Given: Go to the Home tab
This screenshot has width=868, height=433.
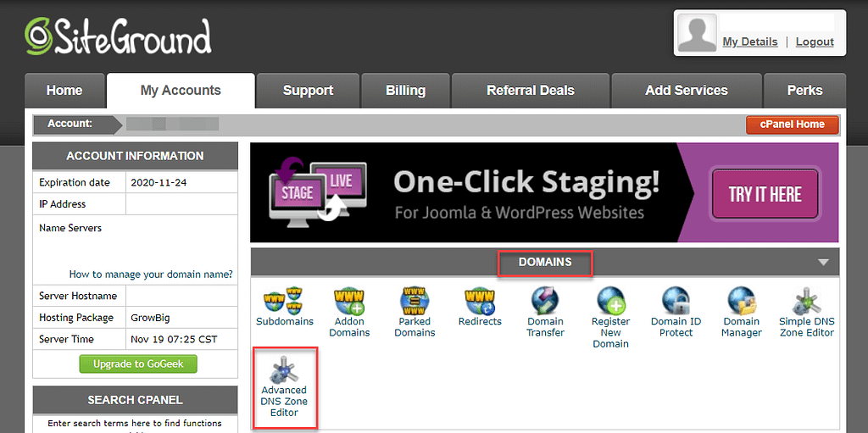Looking at the screenshot, I should [64, 91].
